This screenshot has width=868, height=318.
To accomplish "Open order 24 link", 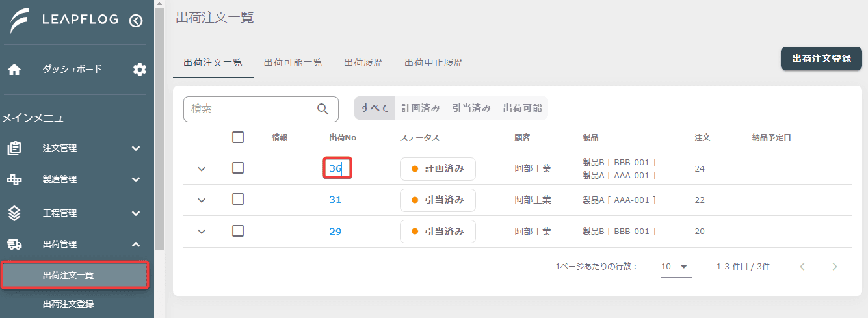I will [700, 168].
